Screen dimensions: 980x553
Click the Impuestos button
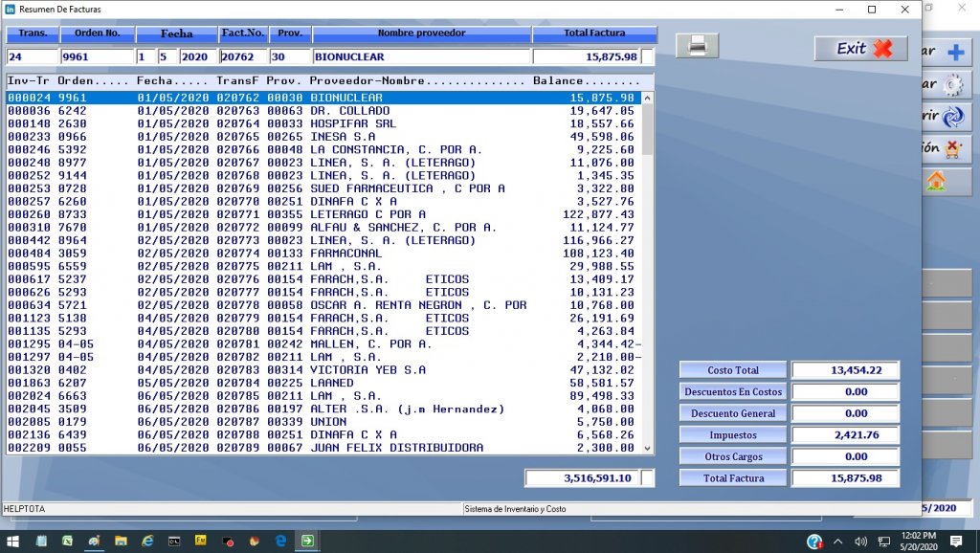pos(732,434)
